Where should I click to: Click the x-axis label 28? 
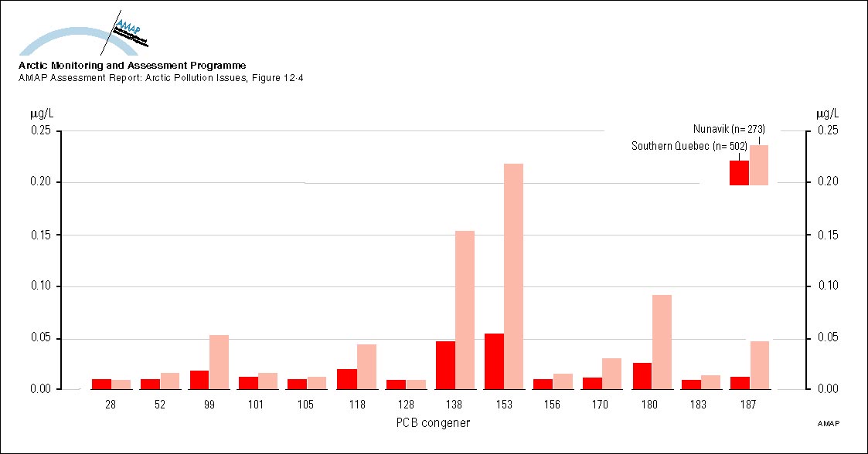pos(111,403)
